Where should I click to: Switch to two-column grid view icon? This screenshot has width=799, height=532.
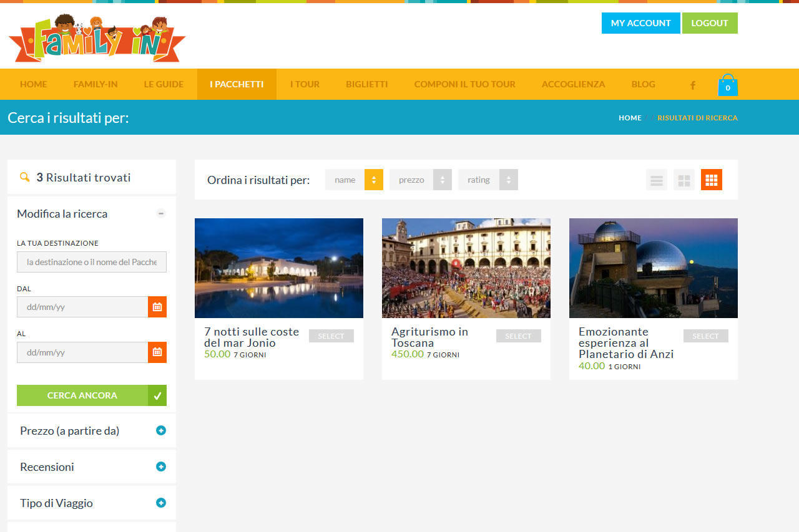(x=684, y=180)
